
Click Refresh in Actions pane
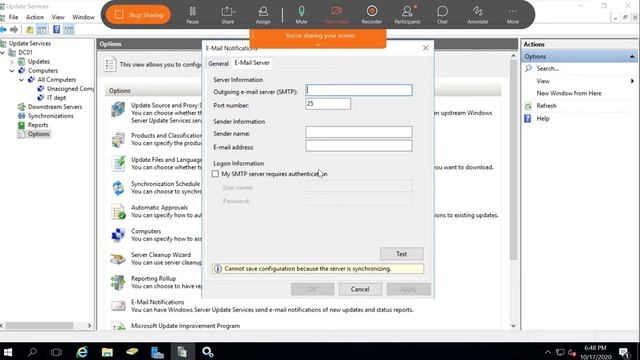click(546, 106)
